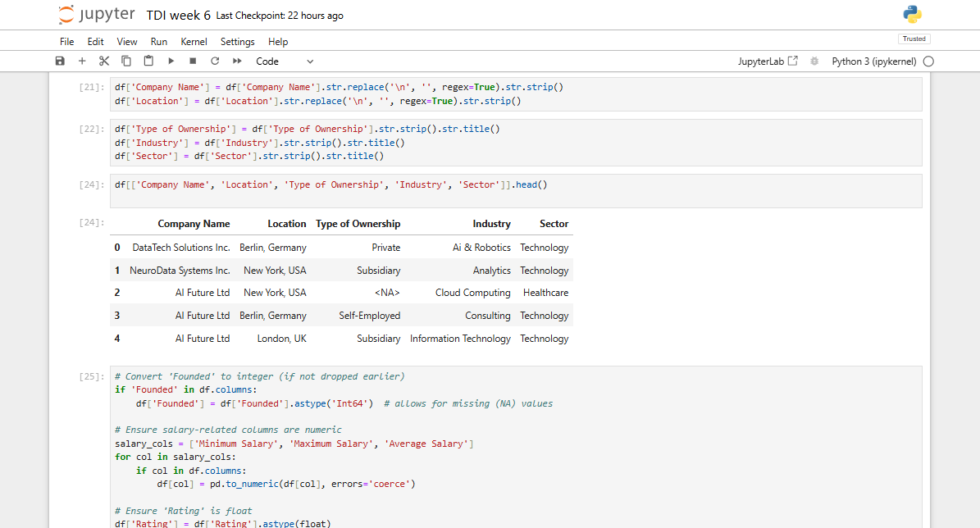Click the [22]: cell prompt
The image size is (980, 528).
tap(92, 129)
